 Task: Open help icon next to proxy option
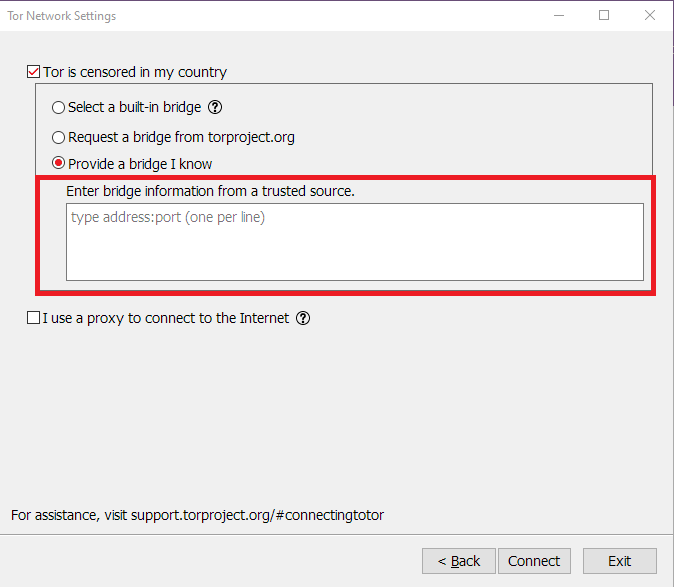point(303,318)
